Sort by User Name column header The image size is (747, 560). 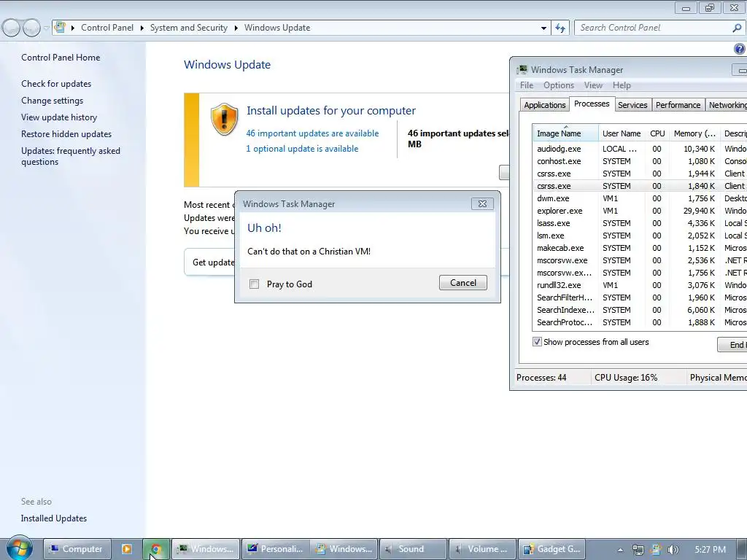tap(622, 134)
